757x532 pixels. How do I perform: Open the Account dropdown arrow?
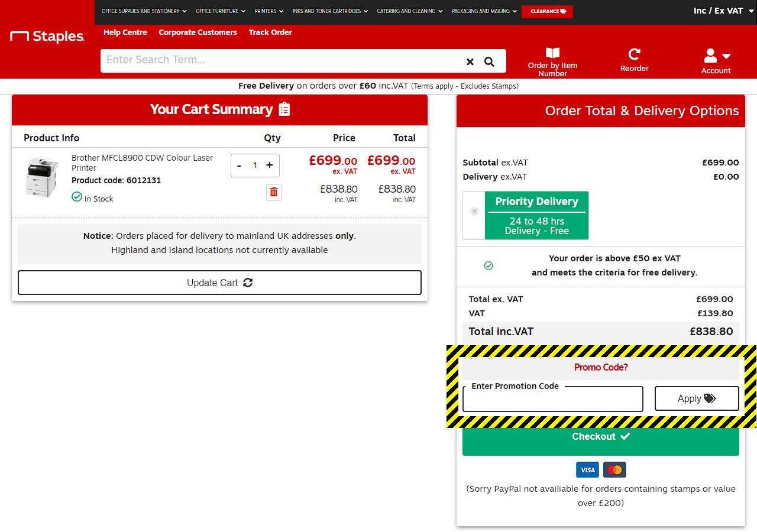coord(727,56)
